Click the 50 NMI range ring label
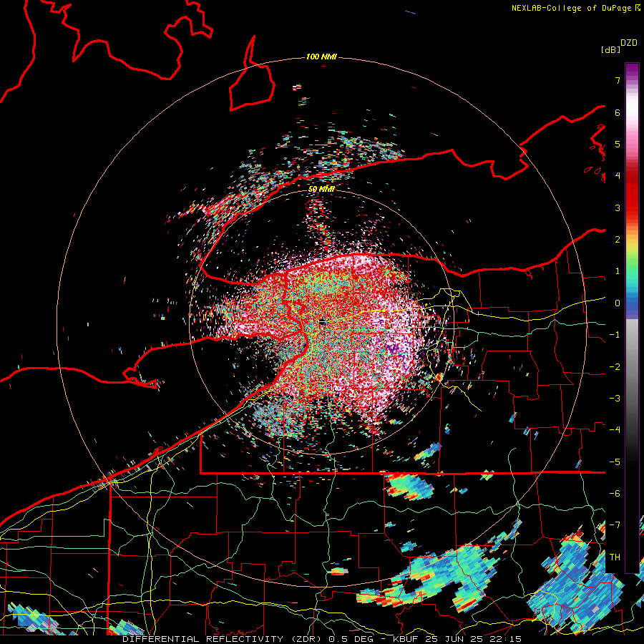Image resolution: width=644 pixels, height=644 pixels. 321,189
